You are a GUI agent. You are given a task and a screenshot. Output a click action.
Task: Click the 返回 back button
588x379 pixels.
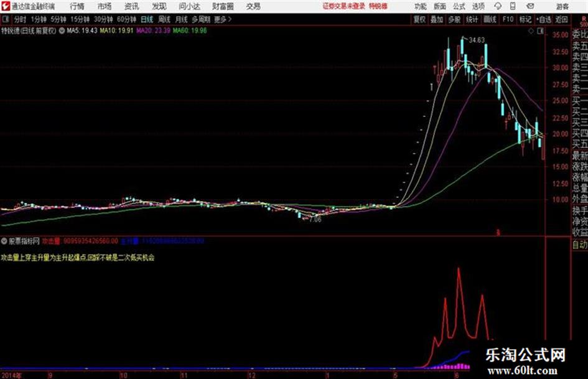[562, 19]
